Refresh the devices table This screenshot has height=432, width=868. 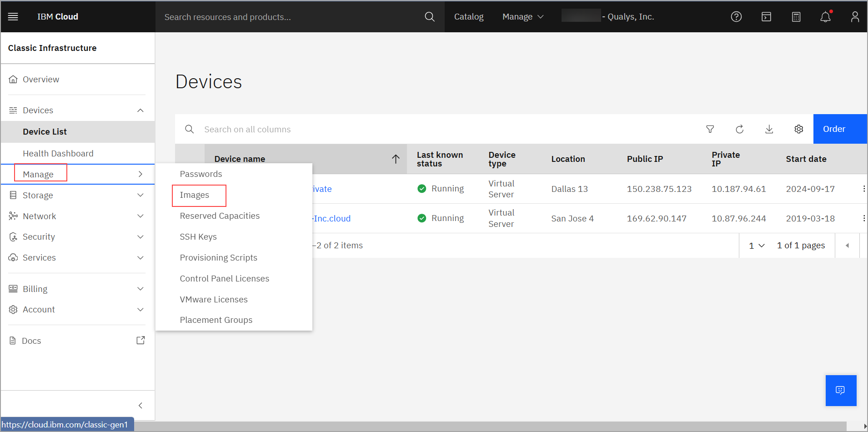coord(739,129)
